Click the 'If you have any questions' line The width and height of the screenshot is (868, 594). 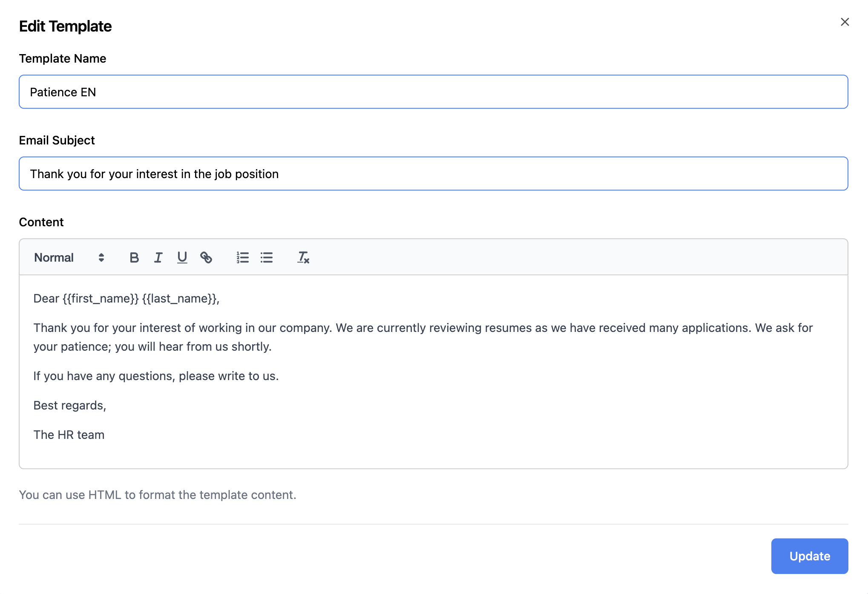coord(156,376)
